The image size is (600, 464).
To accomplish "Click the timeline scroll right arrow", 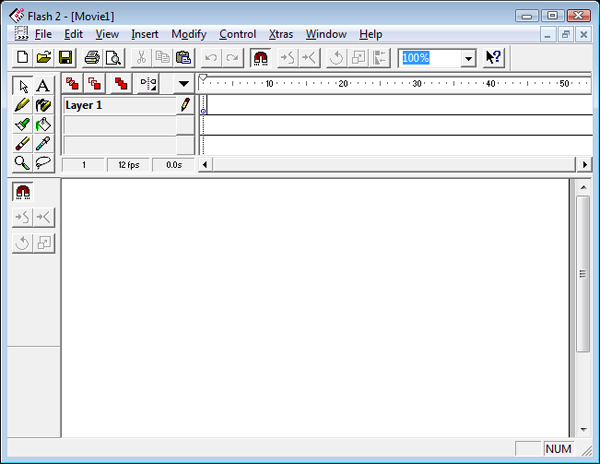I will [x=584, y=165].
